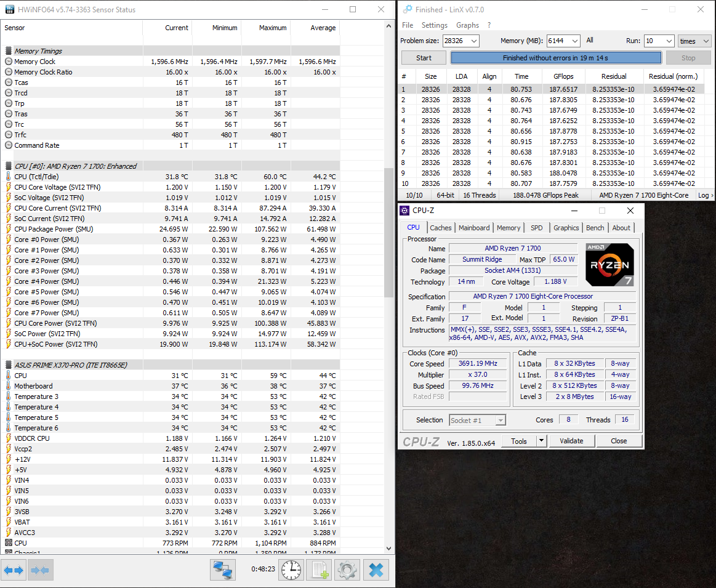
Task: Click +12V voltage lightning icon
Action: pos(8,459)
